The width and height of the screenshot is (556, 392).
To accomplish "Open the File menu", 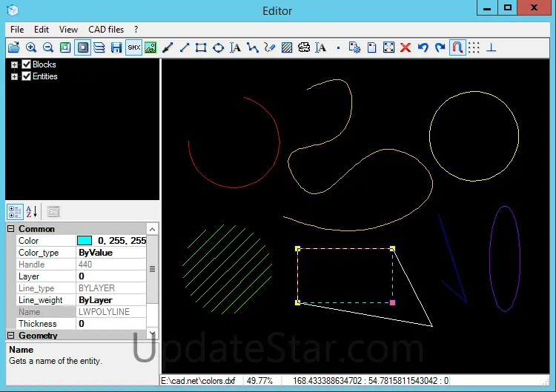I will [17, 30].
